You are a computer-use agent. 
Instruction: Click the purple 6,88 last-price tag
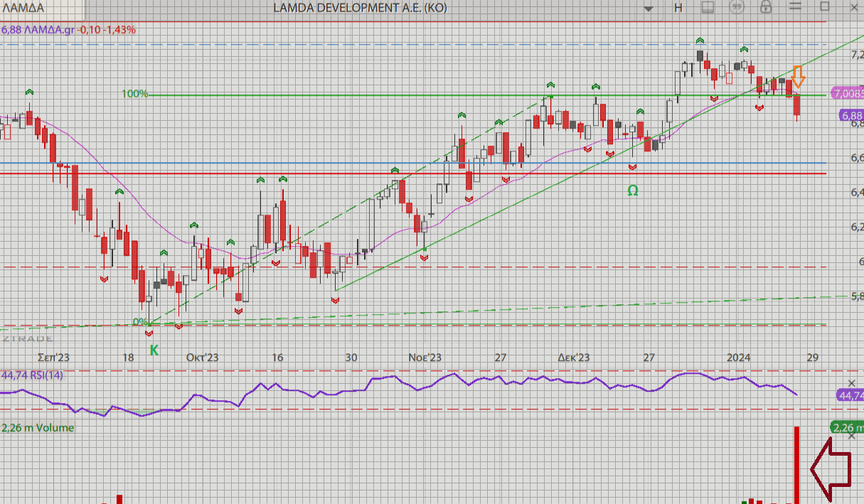pyautogui.click(x=851, y=115)
